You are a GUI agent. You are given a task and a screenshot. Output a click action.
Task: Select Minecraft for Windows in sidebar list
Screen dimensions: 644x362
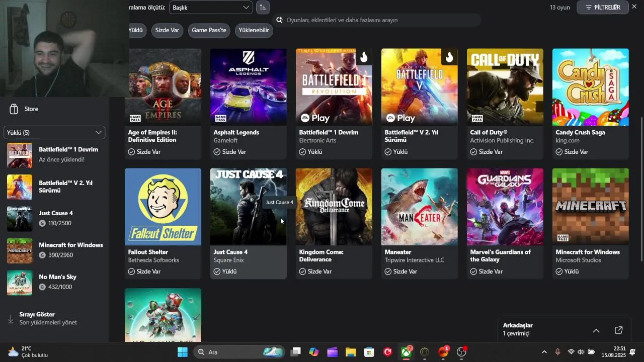click(54, 250)
